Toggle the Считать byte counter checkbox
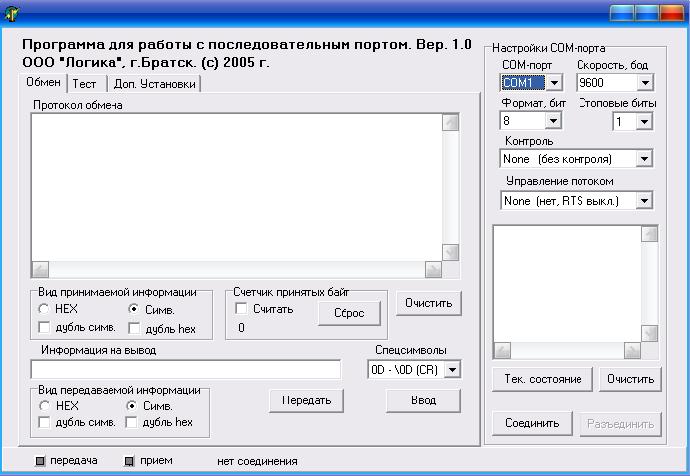Image resolution: width=690 pixels, height=476 pixels. click(241, 308)
